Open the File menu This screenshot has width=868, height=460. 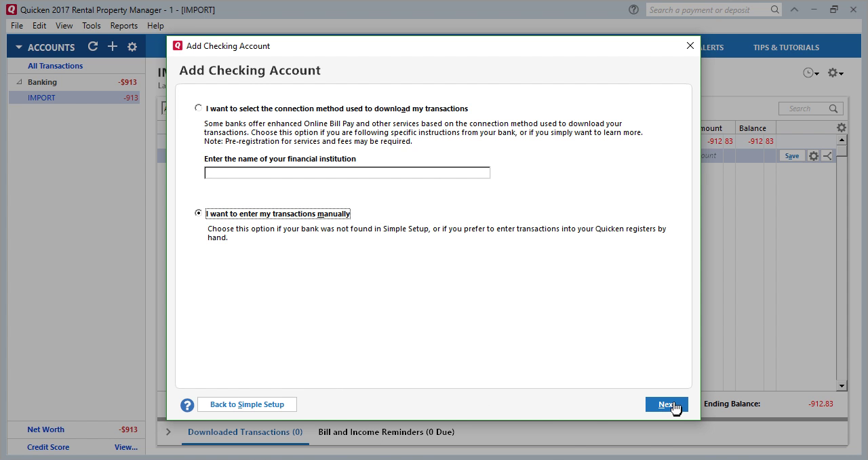[x=17, y=26]
